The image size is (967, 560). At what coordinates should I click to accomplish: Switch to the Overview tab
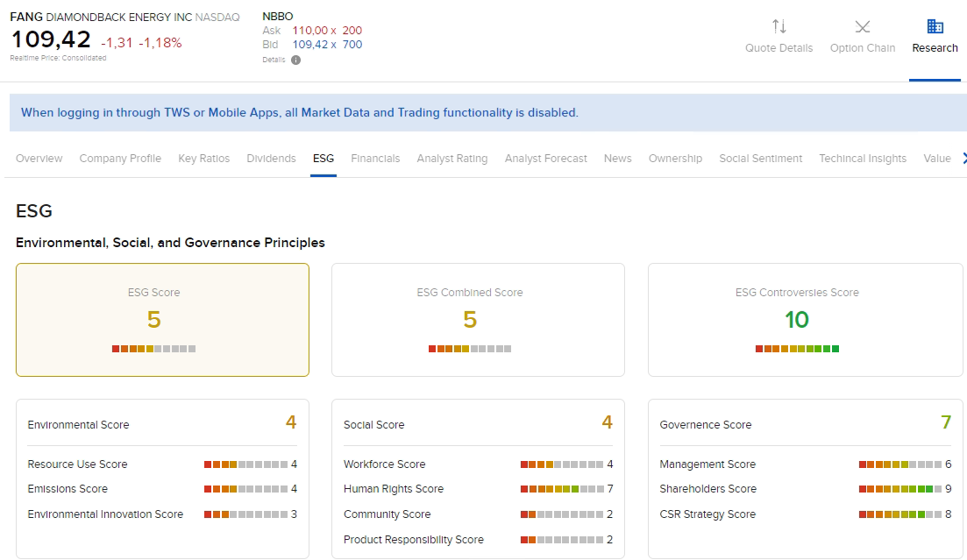[x=39, y=159]
